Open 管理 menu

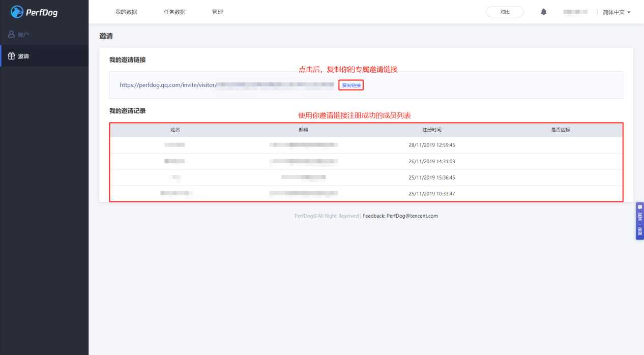point(217,12)
